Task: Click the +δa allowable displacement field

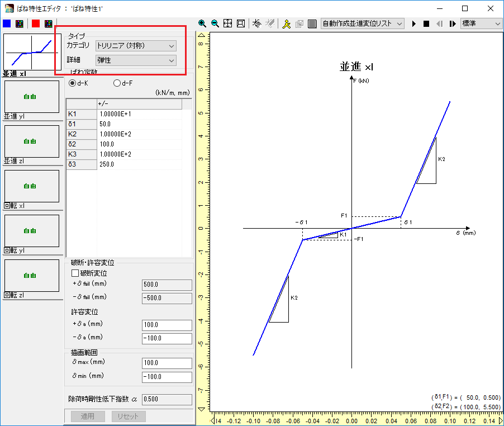Action: (167, 325)
